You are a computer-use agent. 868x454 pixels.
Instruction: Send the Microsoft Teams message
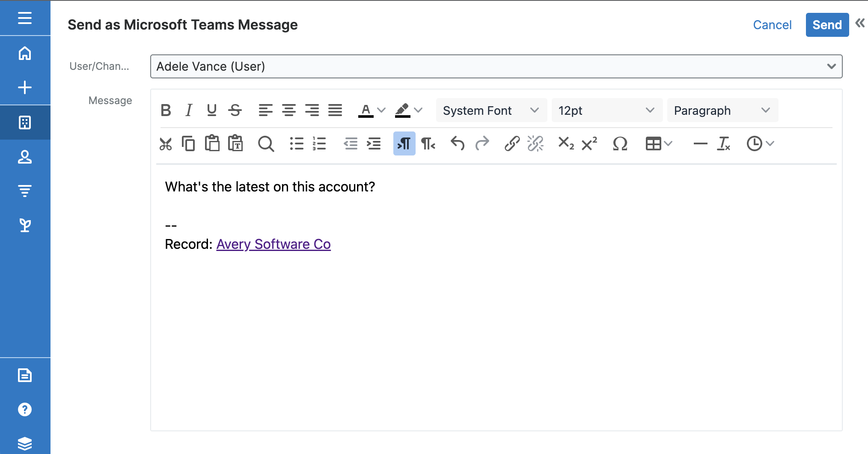click(826, 24)
